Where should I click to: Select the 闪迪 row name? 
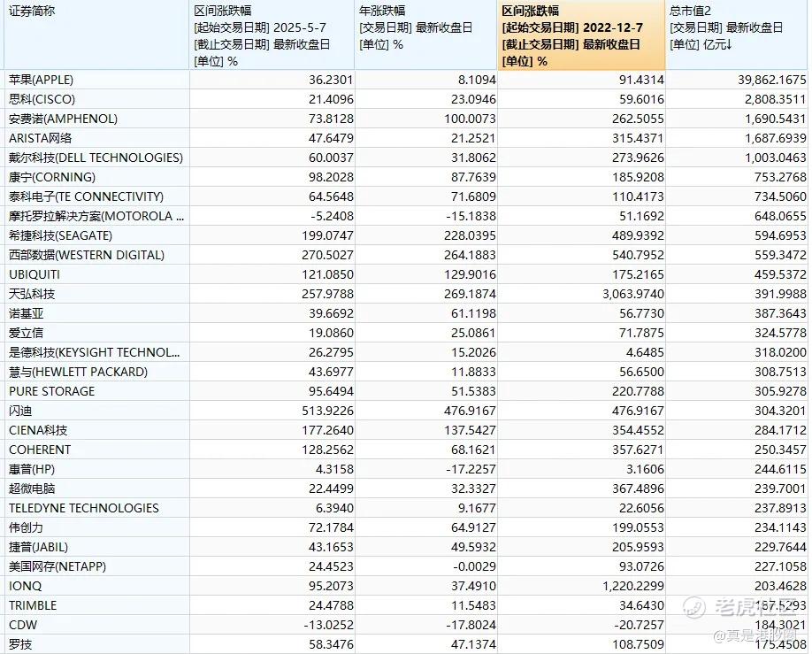click(x=20, y=411)
